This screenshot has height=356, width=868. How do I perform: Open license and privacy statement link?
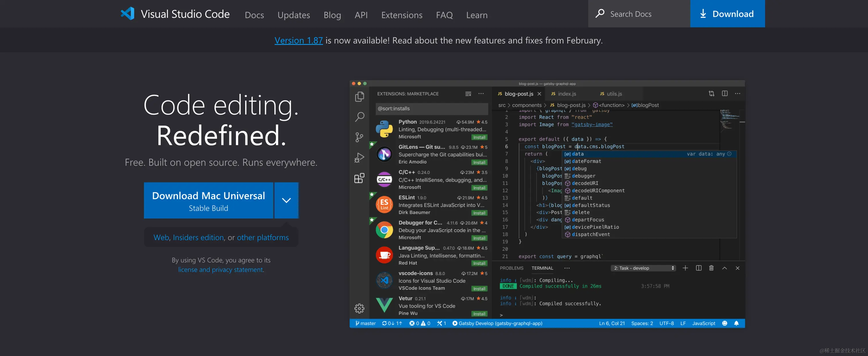pyautogui.click(x=221, y=270)
